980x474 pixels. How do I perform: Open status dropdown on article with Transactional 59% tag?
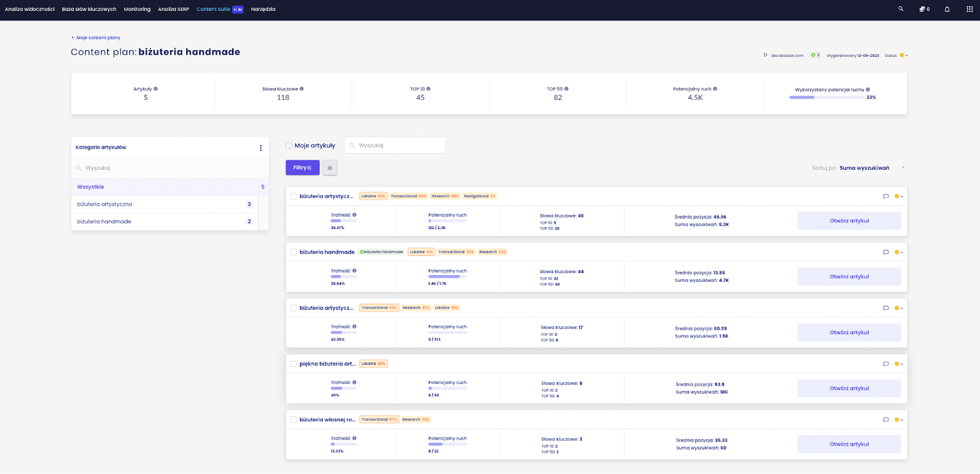pos(899,308)
